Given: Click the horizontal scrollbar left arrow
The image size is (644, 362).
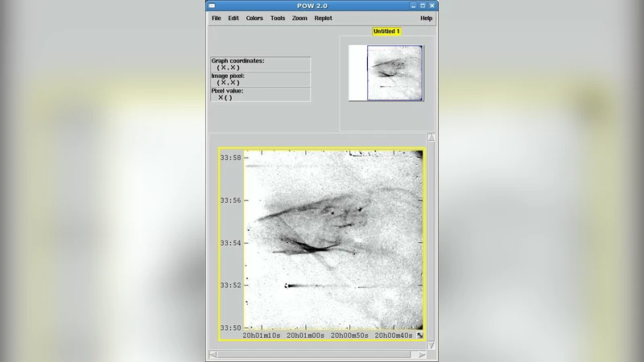Looking at the screenshot, I should click(213, 354).
